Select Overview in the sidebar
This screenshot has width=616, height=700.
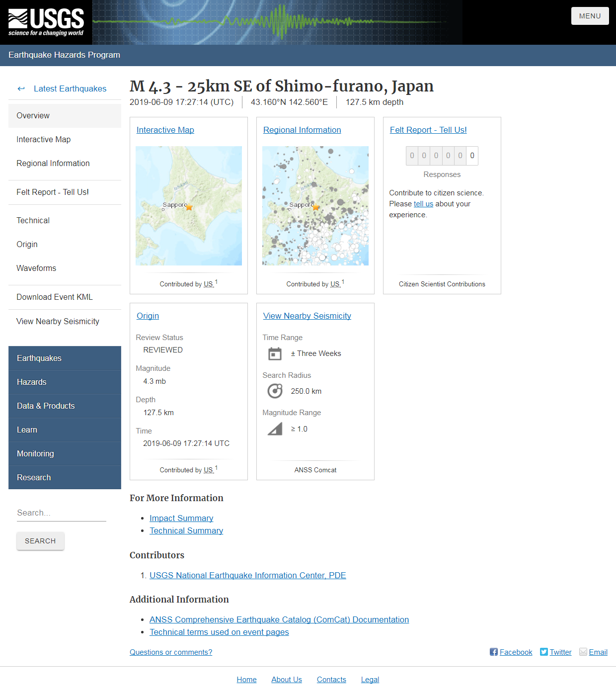pyautogui.click(x=33, y=115)
